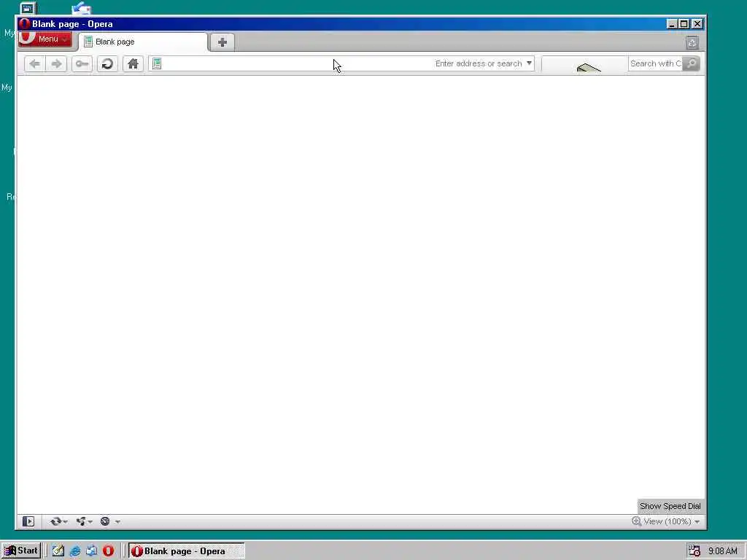Select the Blank page tab
This screenshot has height=560, width=747.
[143, 42]
